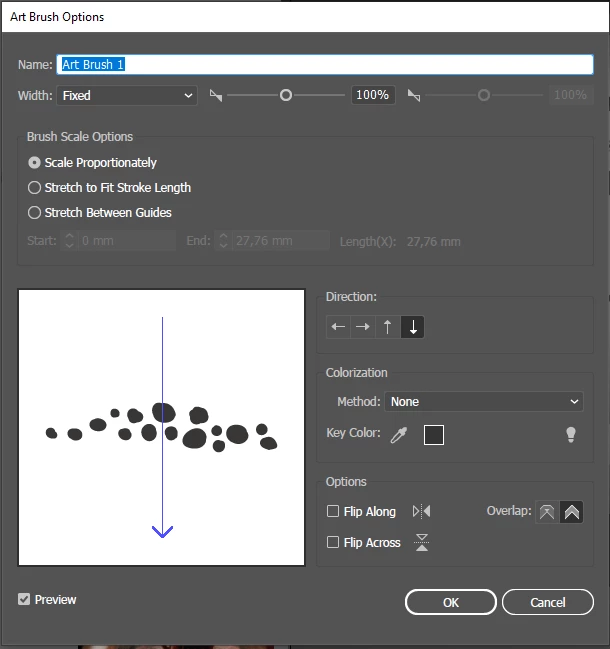The height and width of the screenshot is (649, 610).
Task: Set brush direction to down arrow
Action: click(x=413, y=327)
